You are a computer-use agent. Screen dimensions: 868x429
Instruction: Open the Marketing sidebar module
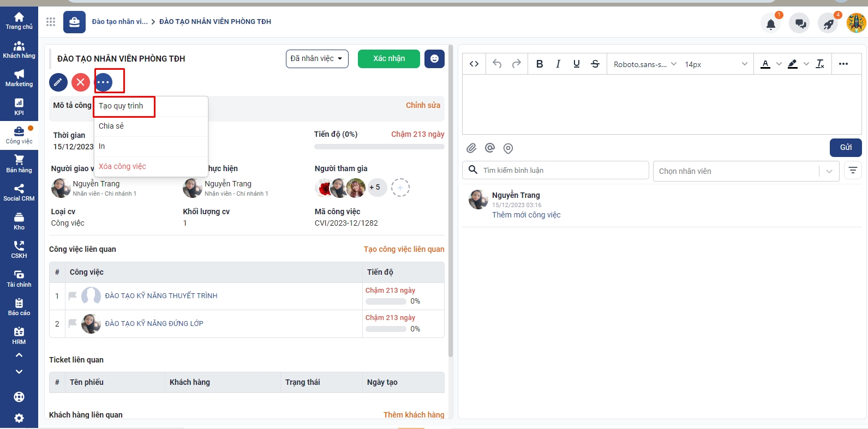19,78
